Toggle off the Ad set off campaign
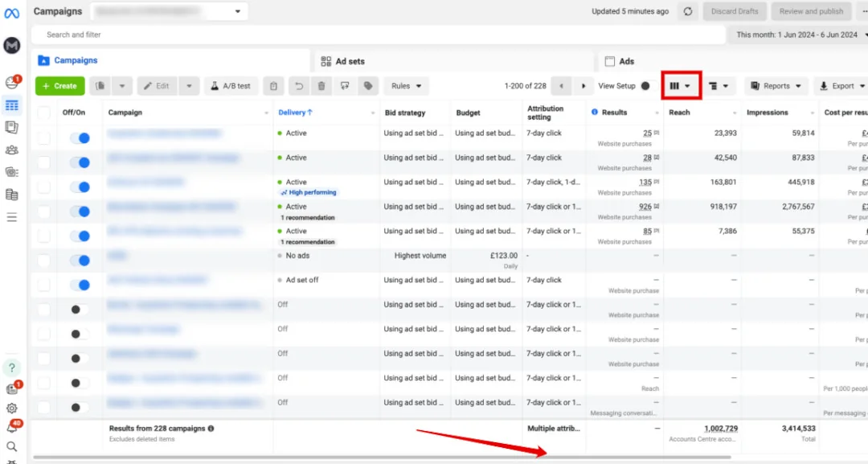Viewport: 868px width, 464px height. (x=80, y=285)
